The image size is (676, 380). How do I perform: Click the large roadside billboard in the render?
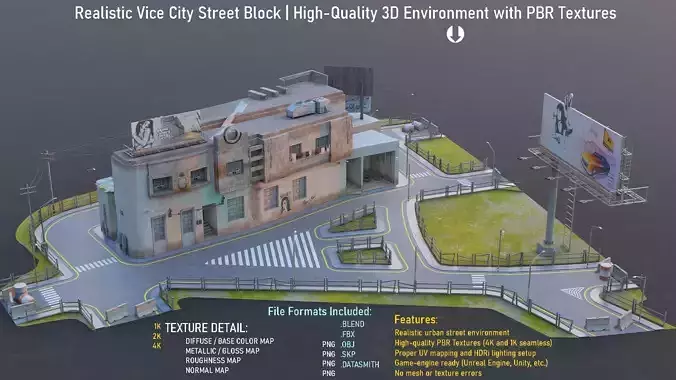tap(581, 143)
